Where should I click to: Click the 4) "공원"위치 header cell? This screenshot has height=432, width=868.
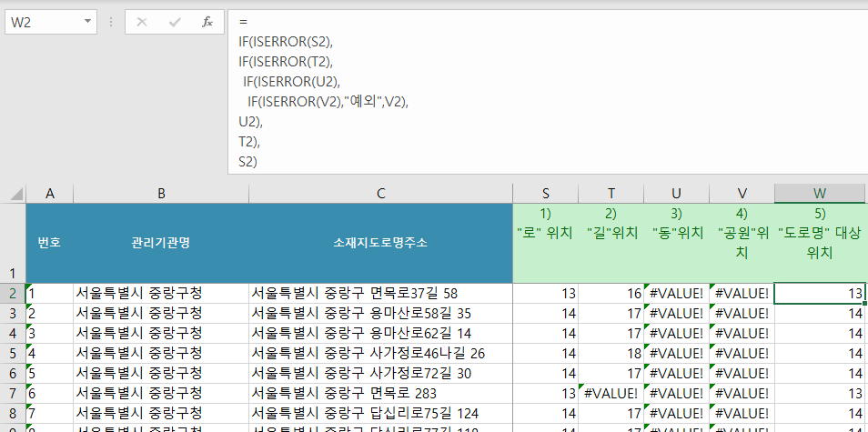click(x=742, y=244)
